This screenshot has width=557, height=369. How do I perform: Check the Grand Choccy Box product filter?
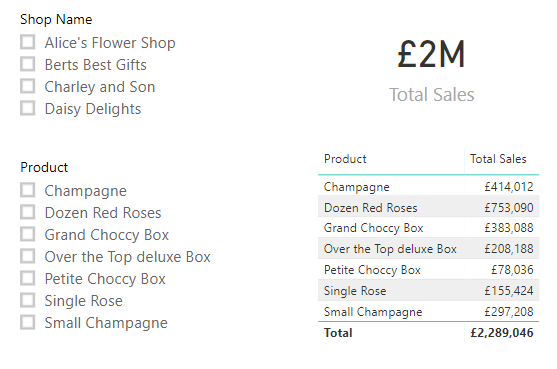coord(27,234)
